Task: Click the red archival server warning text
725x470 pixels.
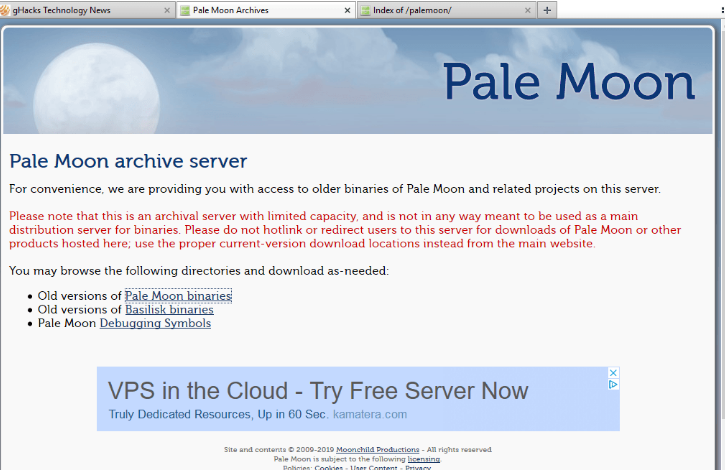Action: [345, 230]
